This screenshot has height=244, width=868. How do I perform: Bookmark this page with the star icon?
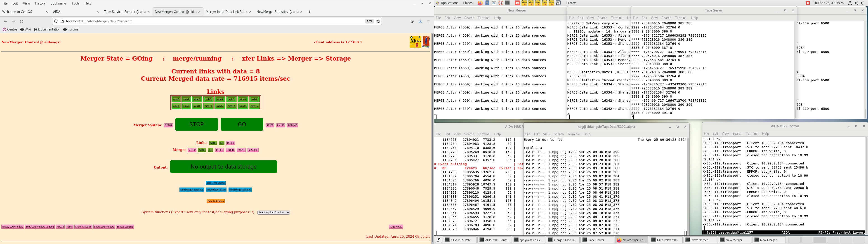coord(378,21)
